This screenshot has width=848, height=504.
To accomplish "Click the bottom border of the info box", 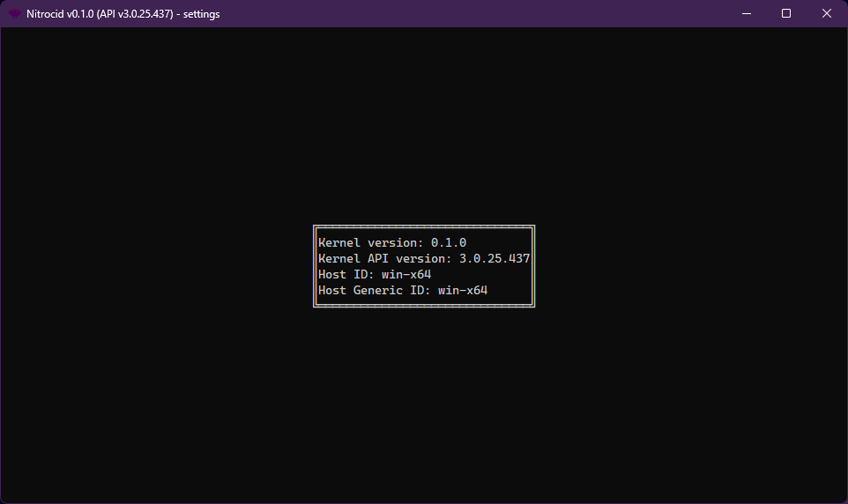I will pyautogui.click(x=424, y=304).
